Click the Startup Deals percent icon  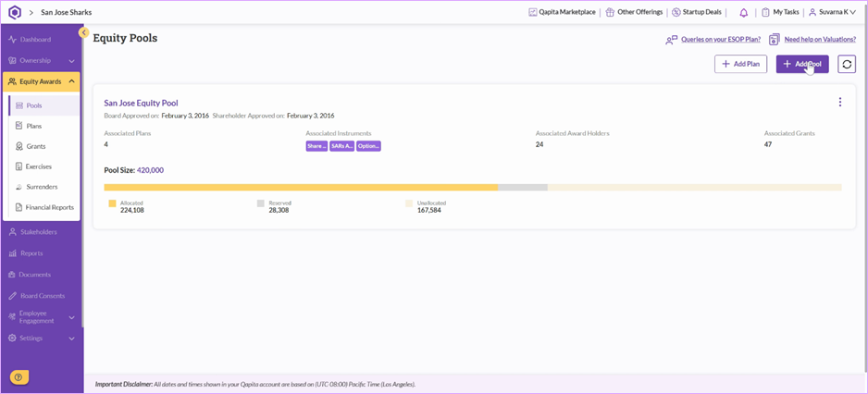point(676,12)
